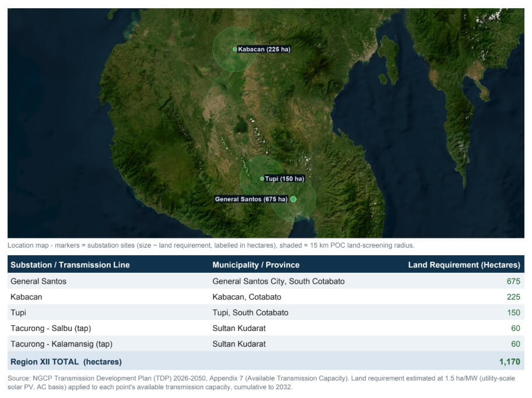Click the green Tupi marker dot on the map
532x398 pixels.
tap(262, 179)
